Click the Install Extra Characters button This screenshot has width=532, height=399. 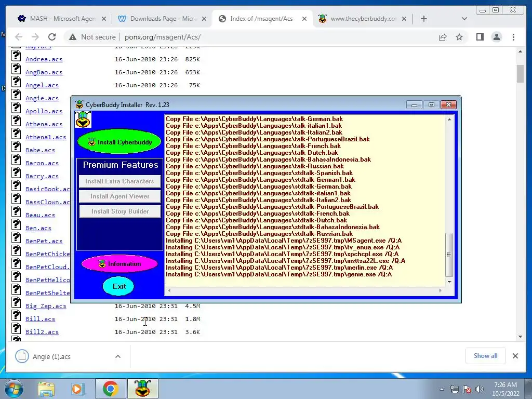pyautogui.click(x=119, y=181)
